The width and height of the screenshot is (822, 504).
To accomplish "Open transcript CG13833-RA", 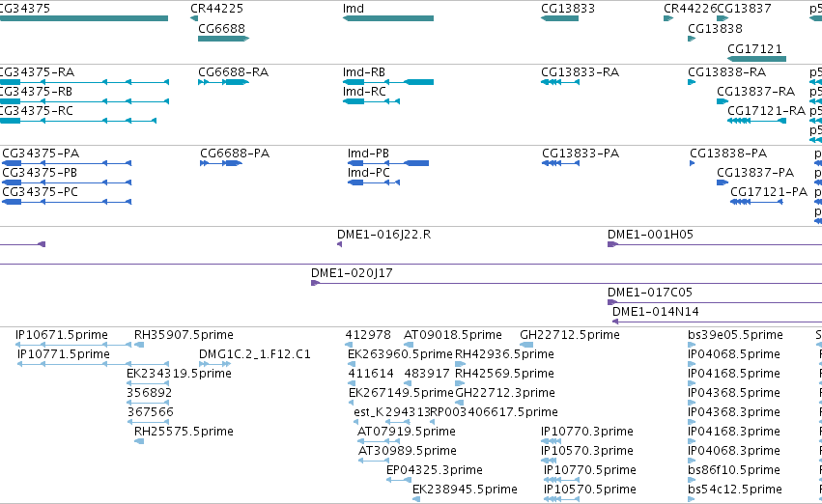I will point(580,71).
